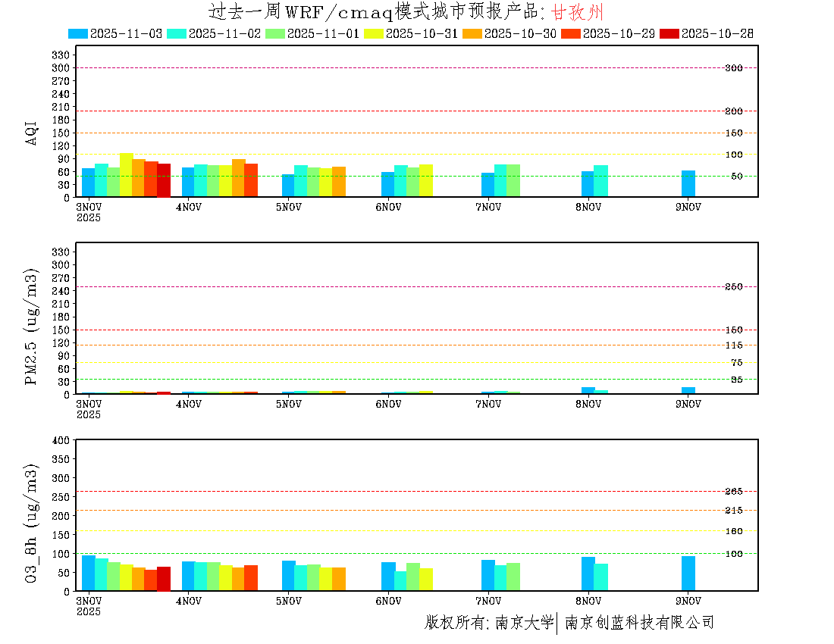
Task: Click the 9NOV blue bar in AQI chart
Action: (688, 183)
